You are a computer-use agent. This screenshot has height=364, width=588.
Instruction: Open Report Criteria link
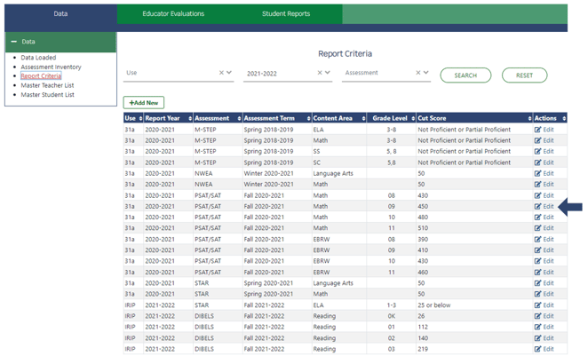41,76
